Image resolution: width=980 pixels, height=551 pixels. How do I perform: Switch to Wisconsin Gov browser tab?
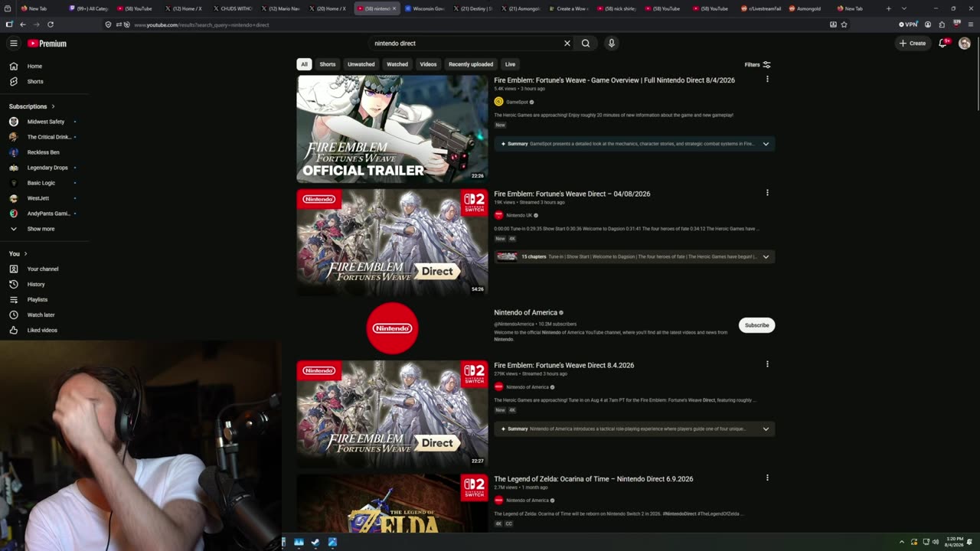pyautogui.click(x=426, y=8)
